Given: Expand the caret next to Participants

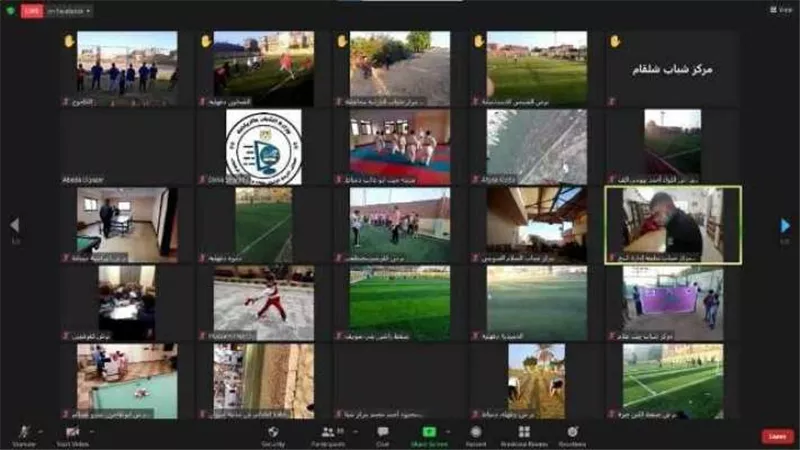Looking at the screenshot, I should pos(356,432).
